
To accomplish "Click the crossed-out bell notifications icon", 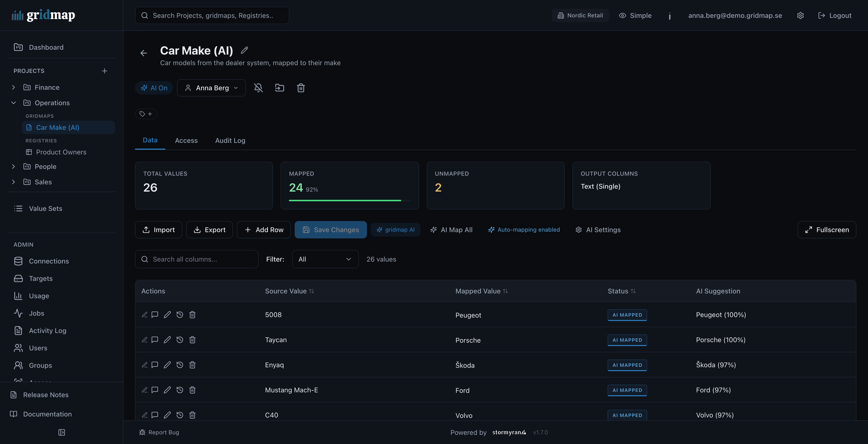I will click(258, 88).
